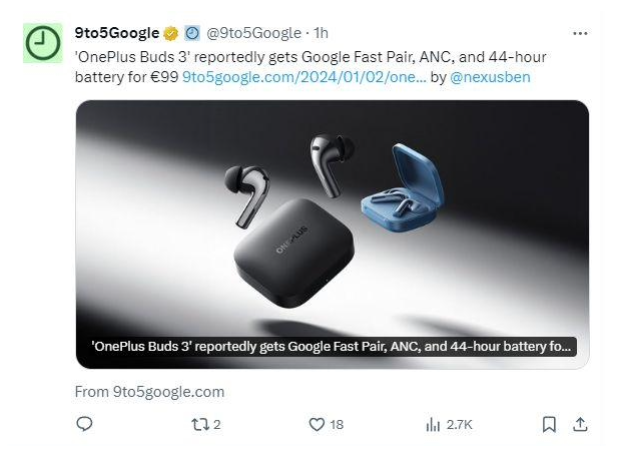Click the 2.7K views count

(x=459, y=425)
